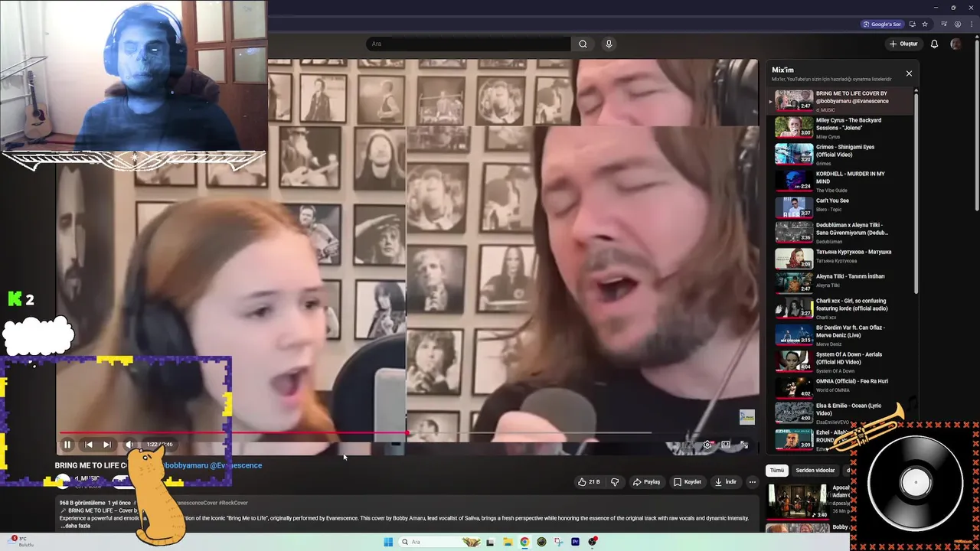Image resolution: width=980 pixels, height=551 pixels.
Task: Like the video with thumbs up 21 B
Action: (589, 482)
